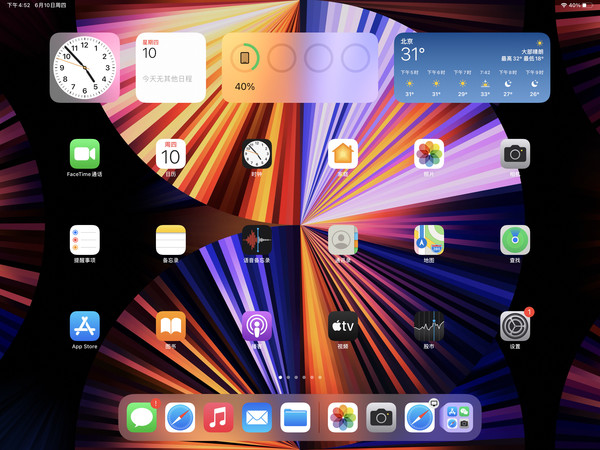Open the Maps app
The height and width of the screenshot is (450, 600).
(429, 240)
